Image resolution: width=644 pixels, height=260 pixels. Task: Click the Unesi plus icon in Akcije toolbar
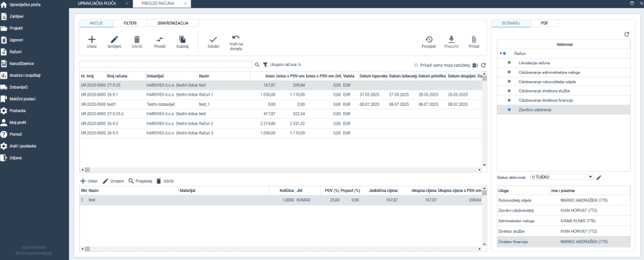[92, 39]
